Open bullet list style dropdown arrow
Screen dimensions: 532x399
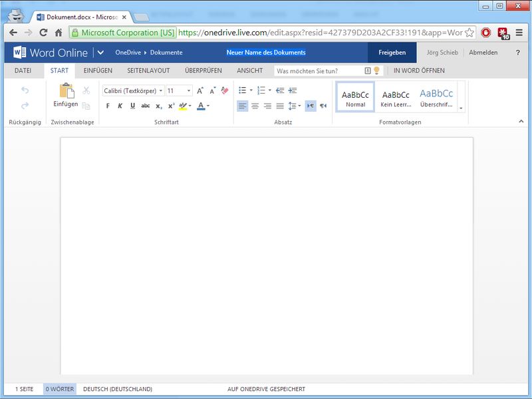coord(251,90)
